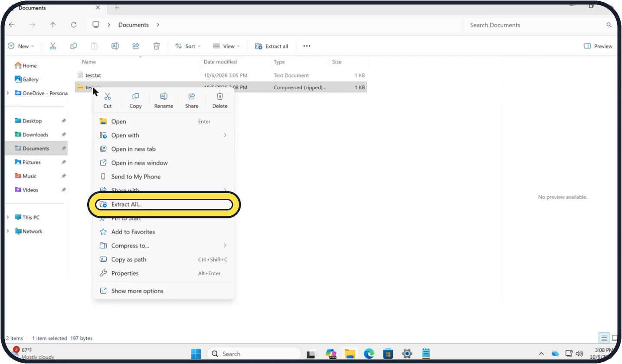Expand the This PC tree node
This screenshot has width=622, height=364.
[x=8, y=218]
